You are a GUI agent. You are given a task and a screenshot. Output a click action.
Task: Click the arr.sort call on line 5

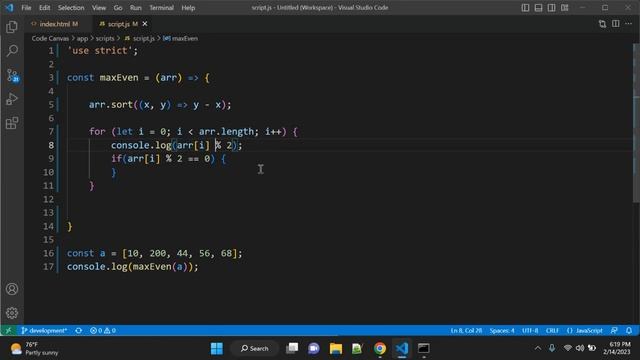click(x=160, y=104)
